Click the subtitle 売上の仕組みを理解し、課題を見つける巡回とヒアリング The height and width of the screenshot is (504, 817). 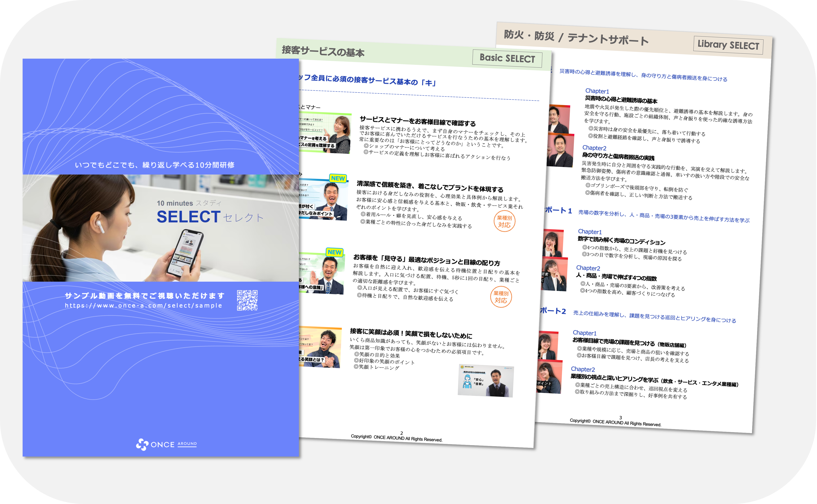[655, 317]
